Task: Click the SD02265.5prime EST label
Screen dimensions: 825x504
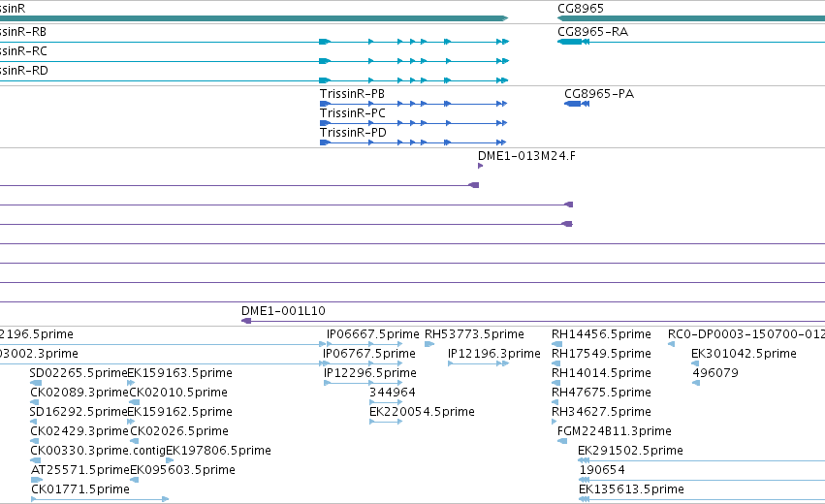Action: tap(79, 373)
